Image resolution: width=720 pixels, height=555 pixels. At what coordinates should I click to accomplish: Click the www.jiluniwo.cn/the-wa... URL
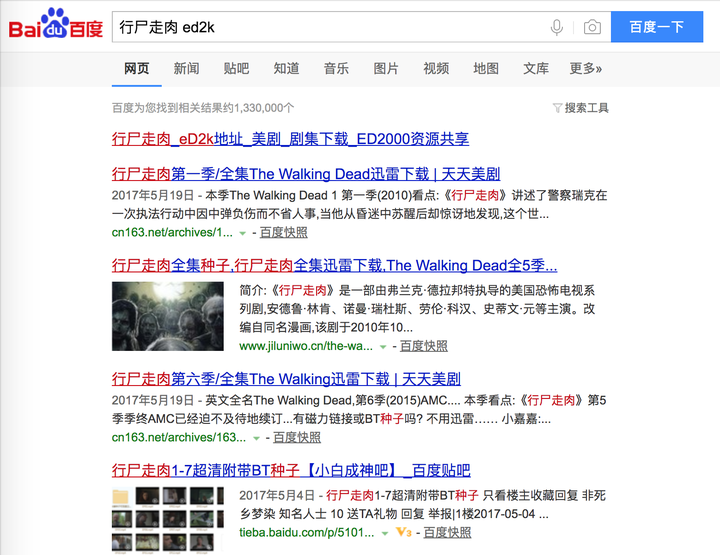[306, 346]
